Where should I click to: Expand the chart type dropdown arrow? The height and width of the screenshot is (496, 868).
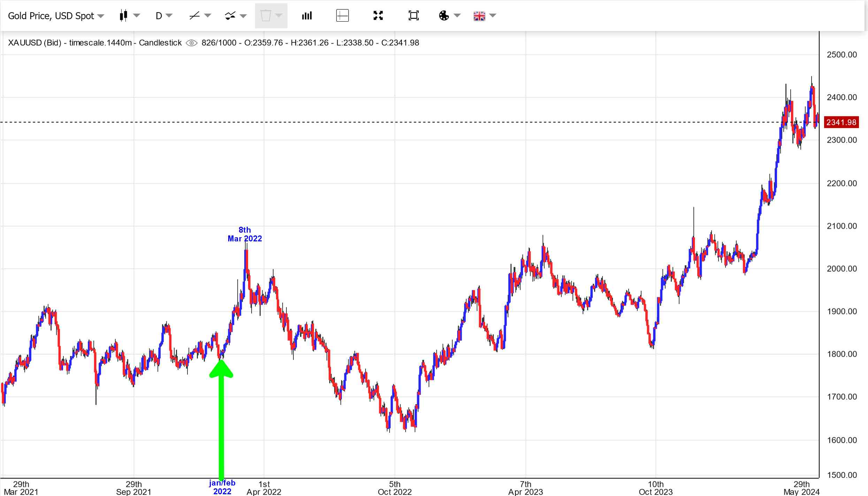pyautogui.click(x=137, y=16)
